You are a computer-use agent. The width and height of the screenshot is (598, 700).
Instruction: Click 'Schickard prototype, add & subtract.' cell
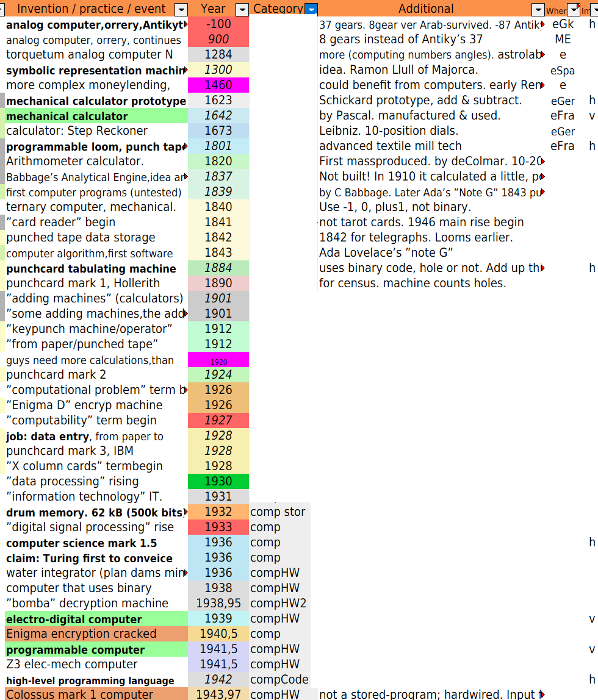[431, 100]
